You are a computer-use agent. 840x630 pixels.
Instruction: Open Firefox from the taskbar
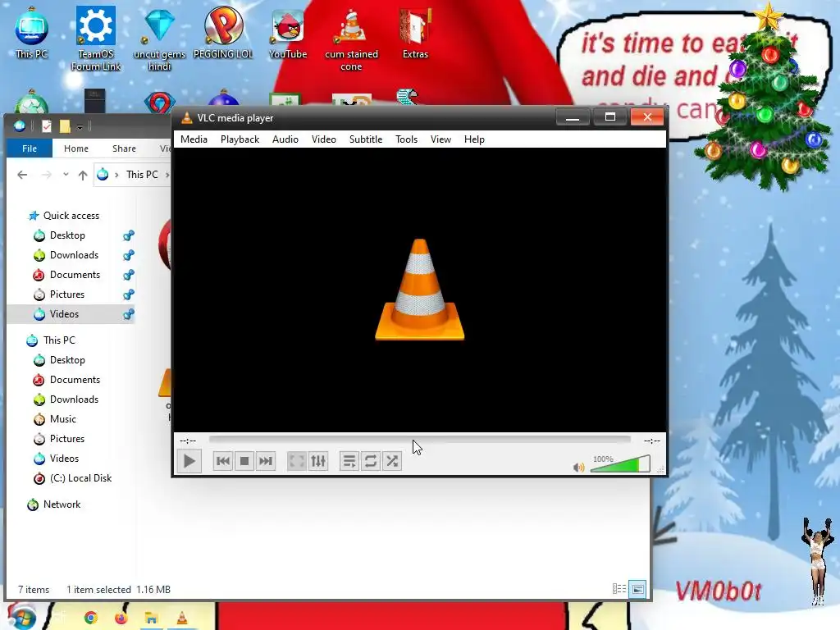(x=121, y=619)
